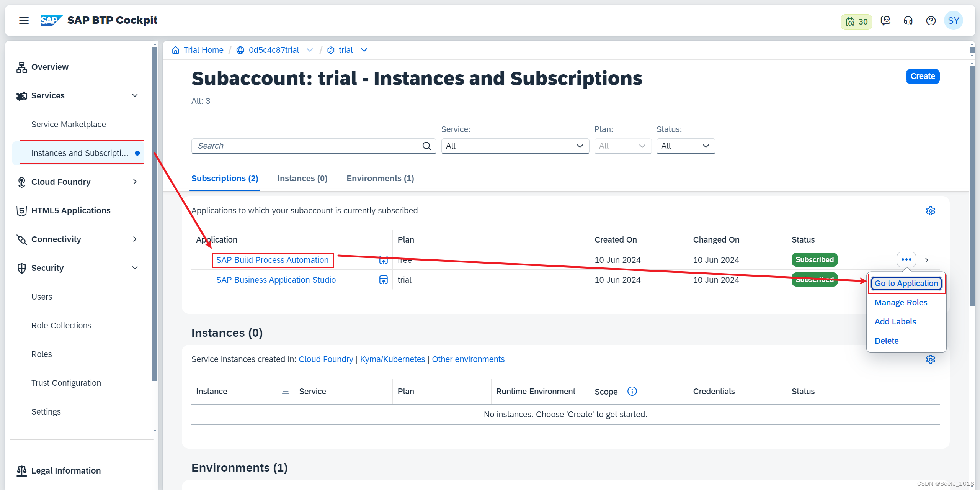This screenshot has width=980, height=490.
Task: Open actions ellipsis for SAP Build Process Automation
Action: (906, 260)
